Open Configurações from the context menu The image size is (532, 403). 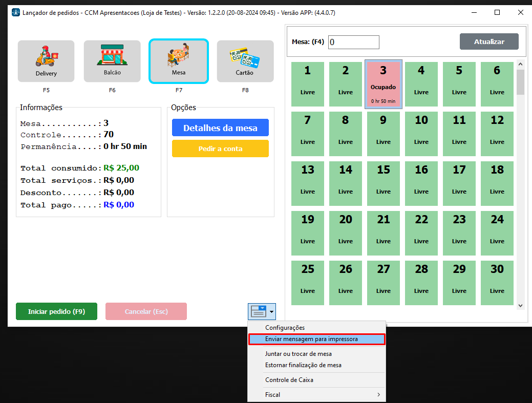point(285,328)
